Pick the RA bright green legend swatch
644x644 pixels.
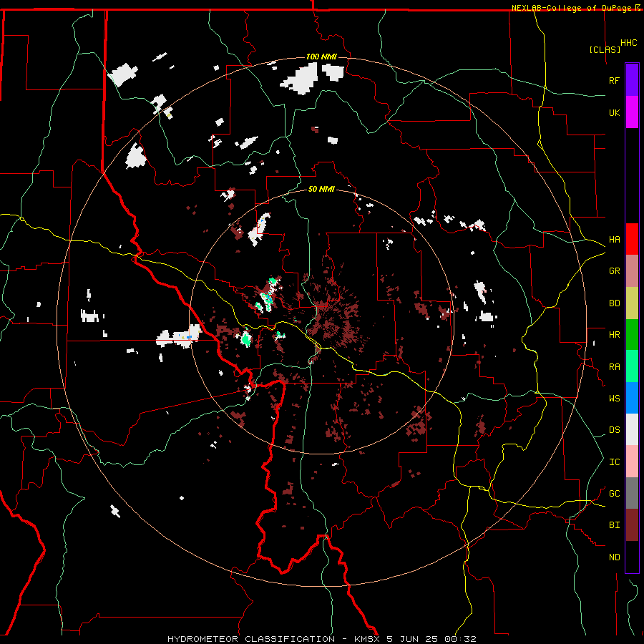click(x=632, y=366)
